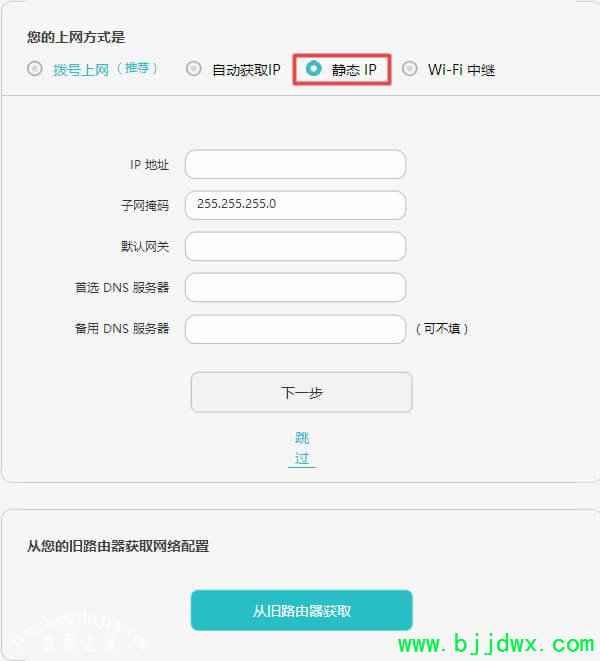Click the 自动获取IP label text

[246, 70]
